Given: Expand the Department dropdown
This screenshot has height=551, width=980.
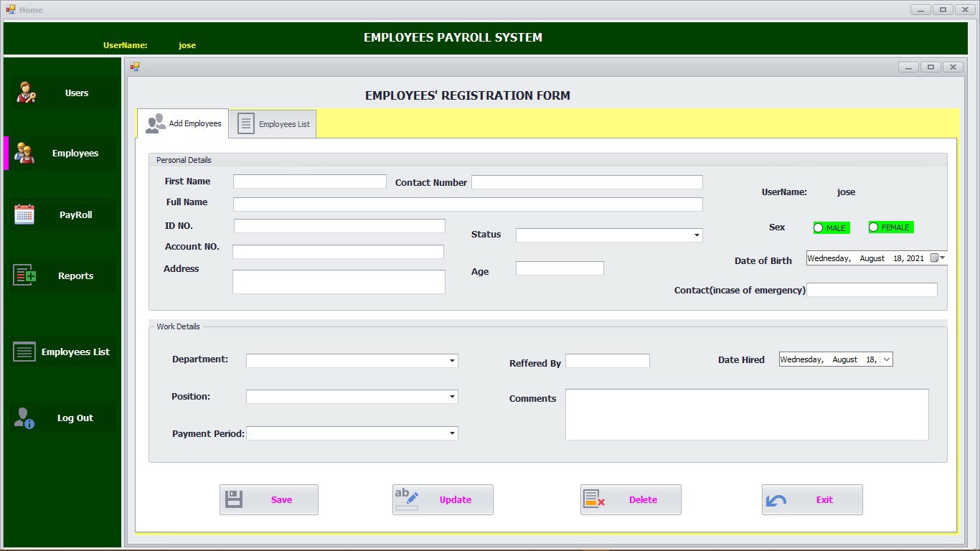Looking at the screenshot, I should [x=451, y=361].
